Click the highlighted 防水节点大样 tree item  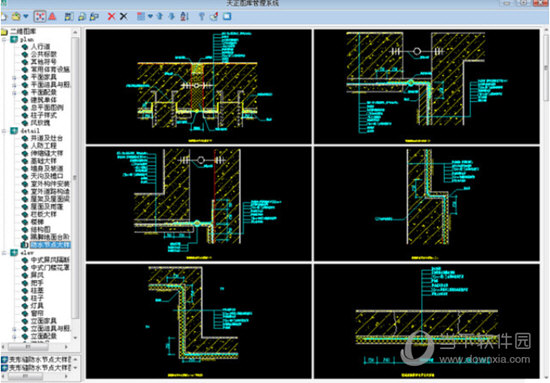tap(50, 245)
